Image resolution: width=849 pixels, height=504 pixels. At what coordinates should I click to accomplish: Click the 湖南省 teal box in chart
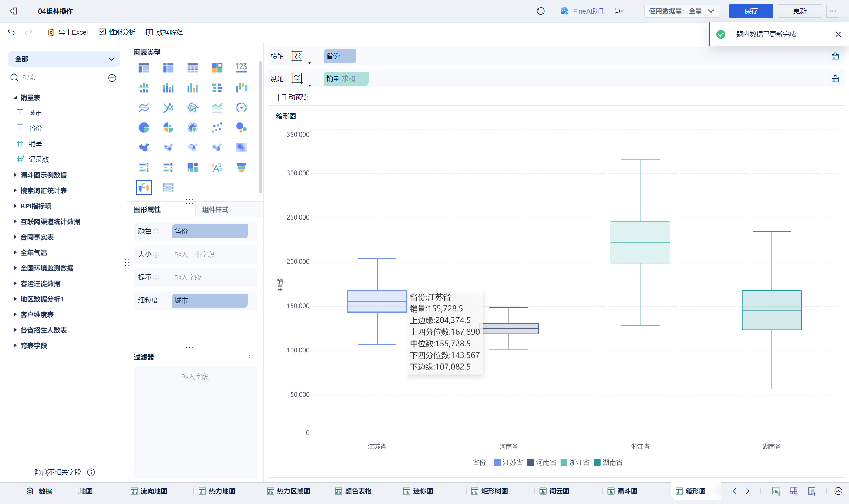click(771, 310)
